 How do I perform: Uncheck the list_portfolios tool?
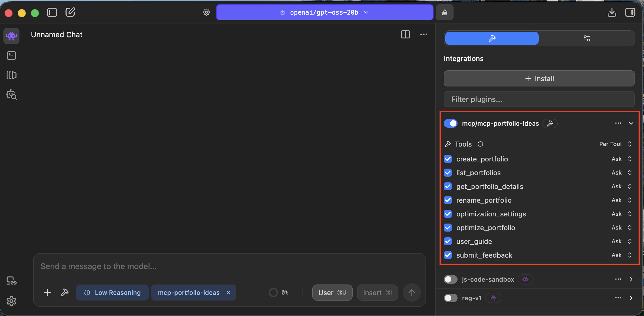(x=448, y=173)
